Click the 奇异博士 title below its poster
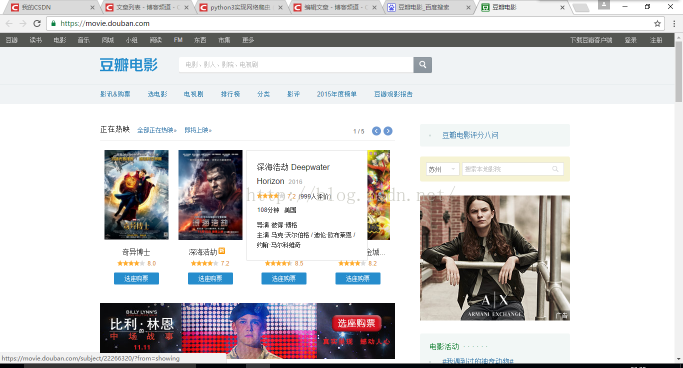 (x=136, y=252)
